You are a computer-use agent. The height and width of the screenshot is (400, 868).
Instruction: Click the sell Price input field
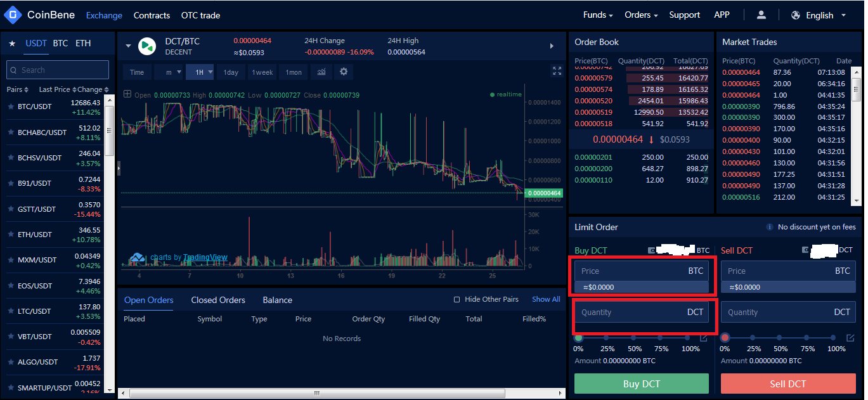[788, 271]
